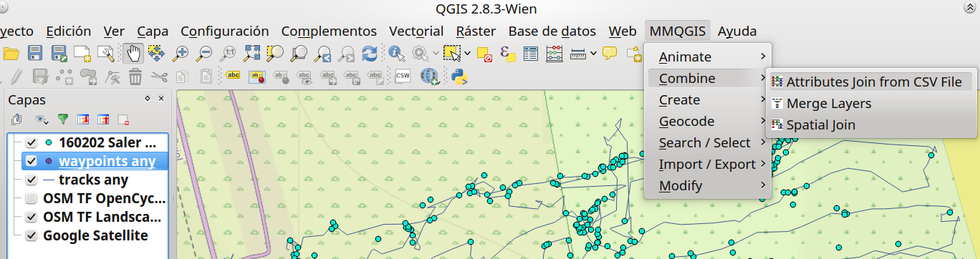
Task: Select the Measure ruler tool
Action: point(578,53)
